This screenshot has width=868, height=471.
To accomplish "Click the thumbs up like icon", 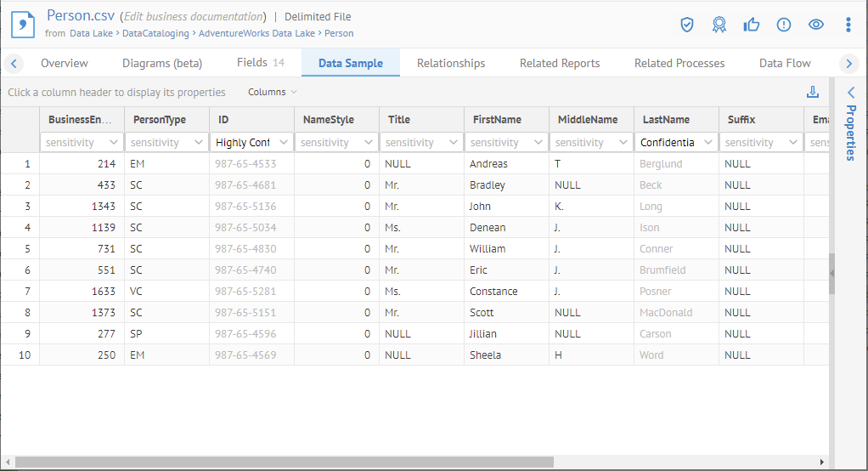I will [x=751, y=25].
